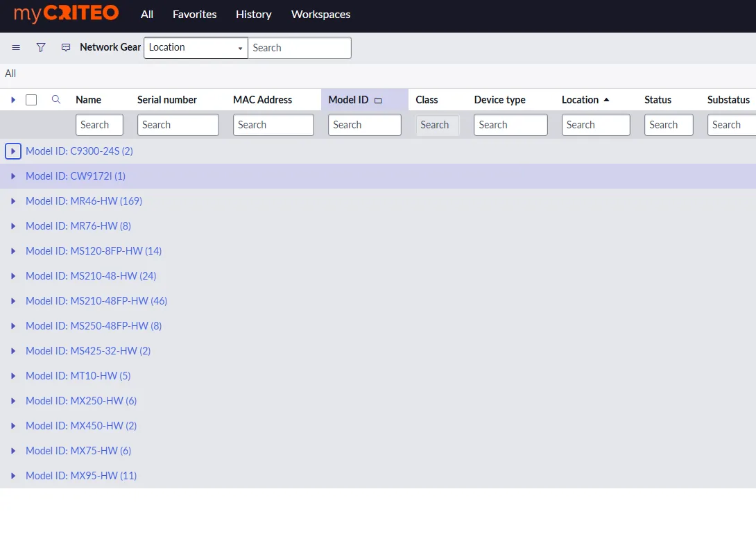Sort by the Status column header
756x557 pixels.
coord(658,100)
